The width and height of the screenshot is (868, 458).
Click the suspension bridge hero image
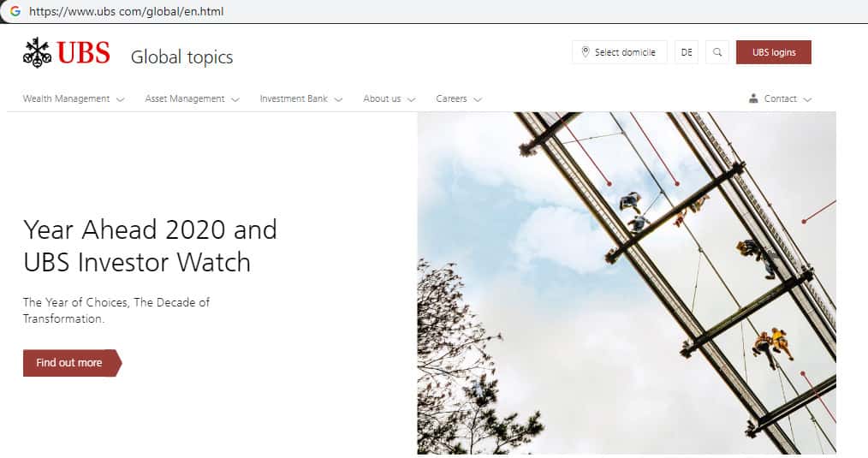pos(627,283)
